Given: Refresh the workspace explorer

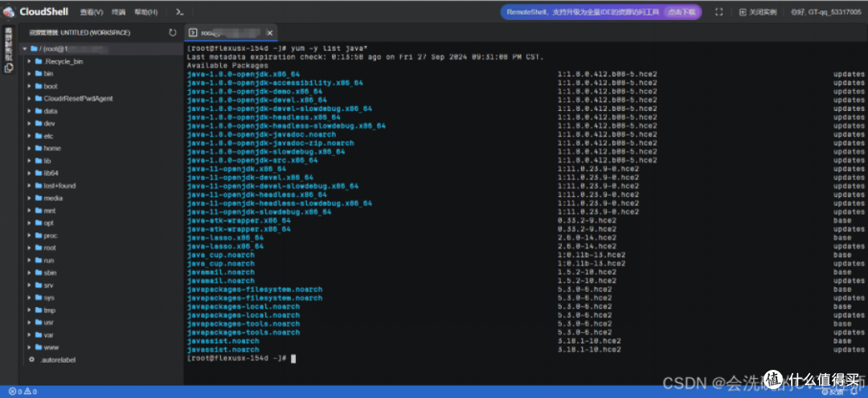Looking at the screenshot, I should click(x=173, y=33).
